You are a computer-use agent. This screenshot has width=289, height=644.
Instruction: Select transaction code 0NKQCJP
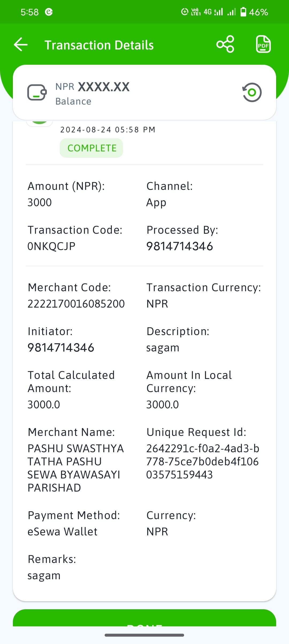(51, 246)
